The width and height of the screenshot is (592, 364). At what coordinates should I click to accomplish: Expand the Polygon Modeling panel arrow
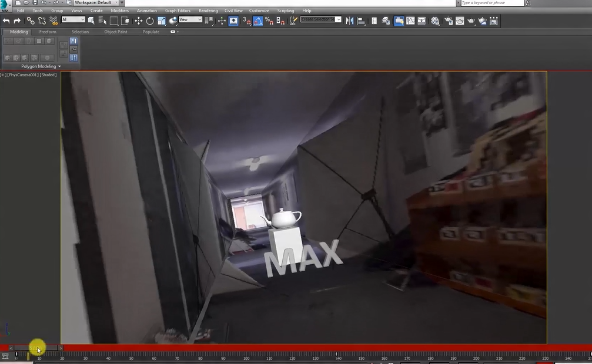[x=59, y=66]
